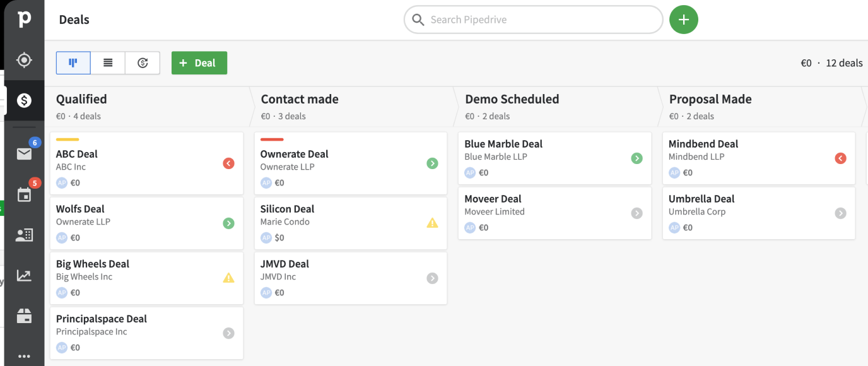Open the Ownerate Deal title

(x=295, y=154)
